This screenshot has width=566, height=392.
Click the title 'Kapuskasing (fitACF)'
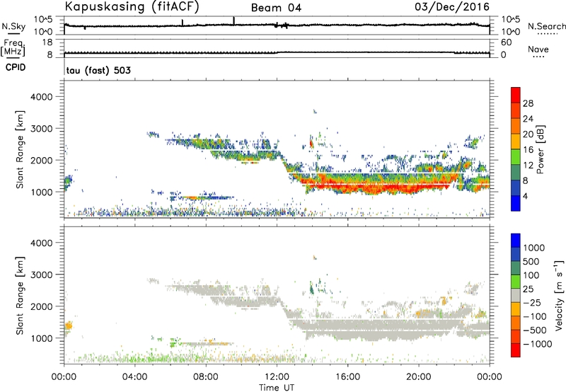[132, 6]
